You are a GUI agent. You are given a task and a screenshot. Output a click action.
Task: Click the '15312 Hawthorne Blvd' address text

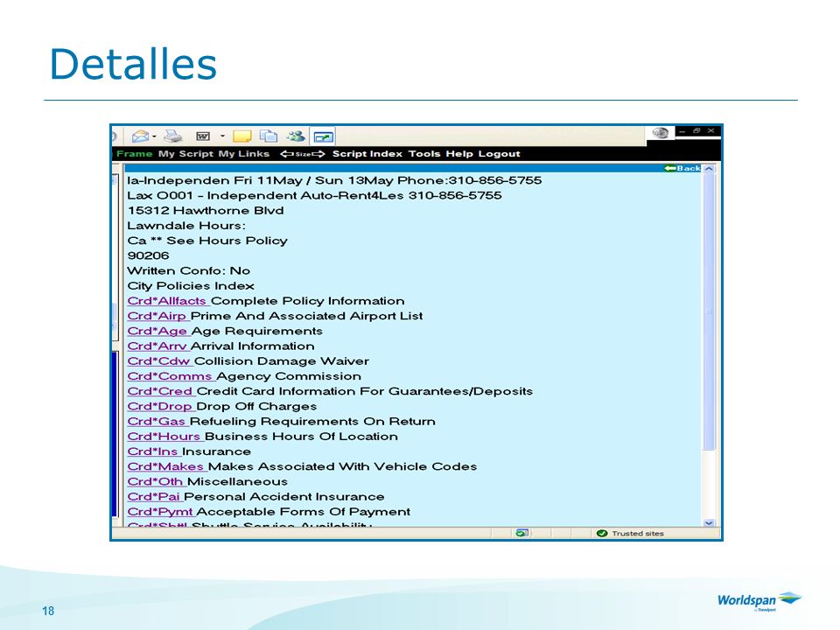point(206,211)
